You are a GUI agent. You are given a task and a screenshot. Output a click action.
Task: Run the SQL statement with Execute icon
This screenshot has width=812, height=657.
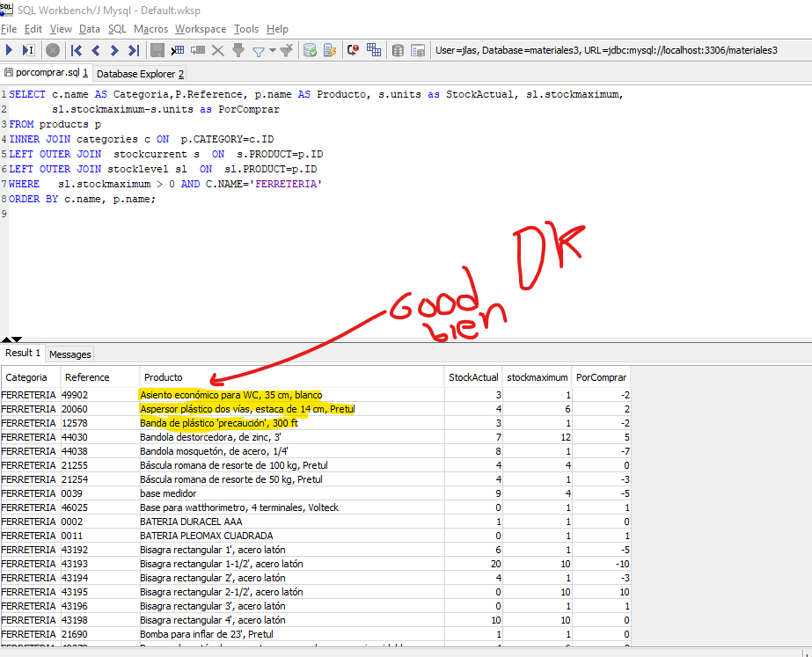(9, 50)
